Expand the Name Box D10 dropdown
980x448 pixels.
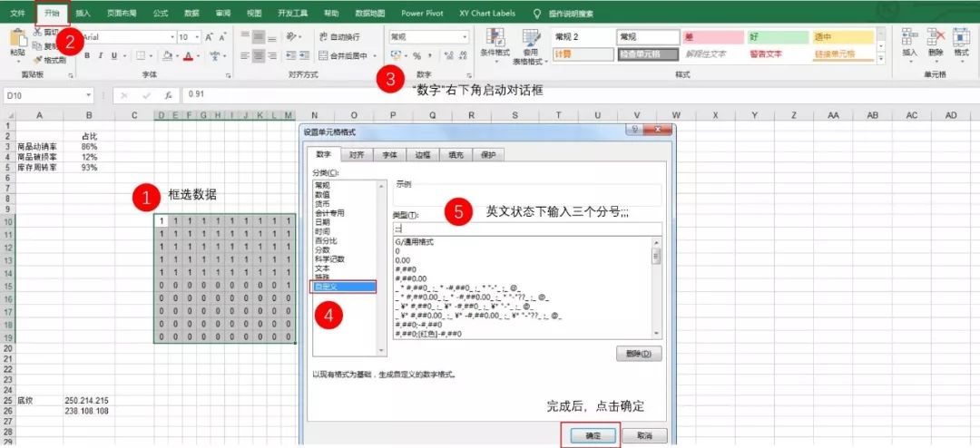point(89,94)
